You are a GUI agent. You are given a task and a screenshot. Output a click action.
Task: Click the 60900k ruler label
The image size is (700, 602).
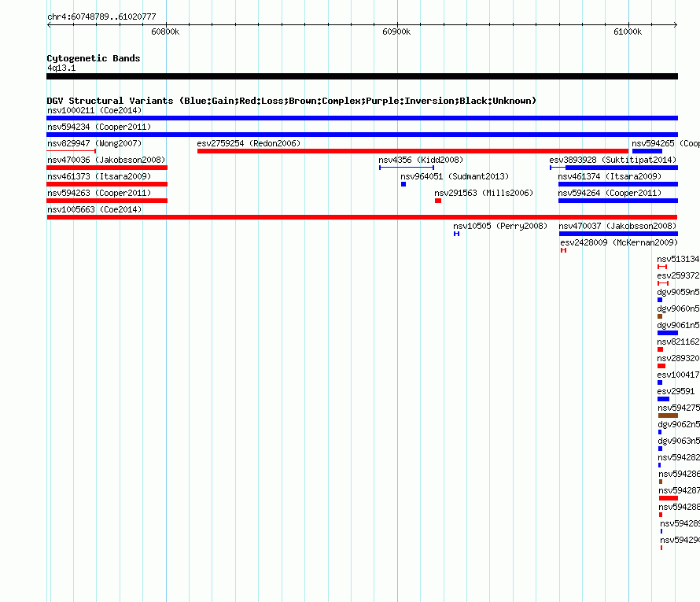(x=396, y=31)
